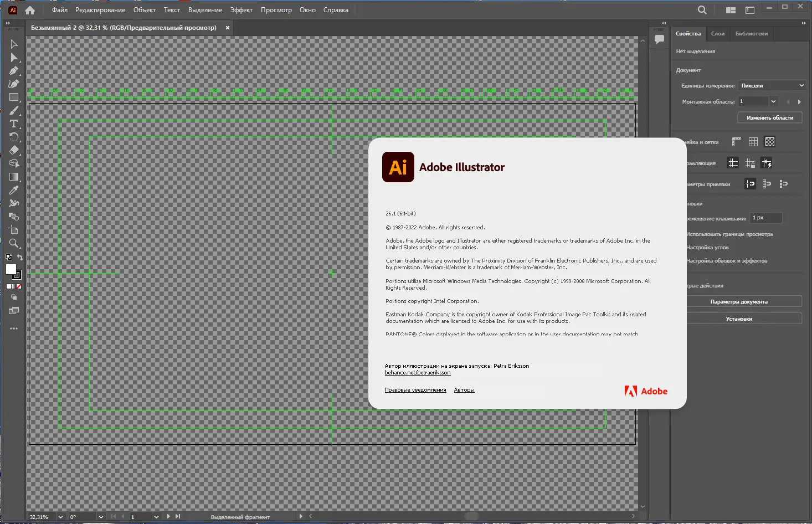Screen dimensions: 812x524
Task: Open artboard navigation dropdown in status bar
Action: 156,517
